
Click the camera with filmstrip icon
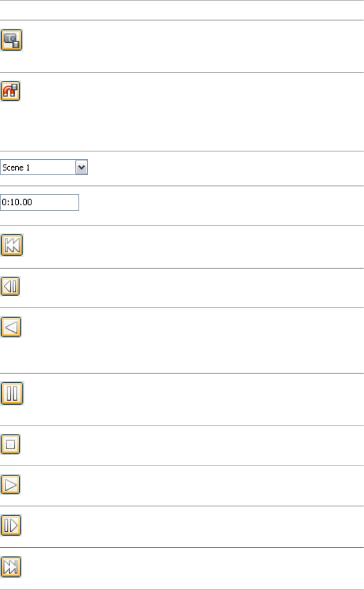tap(11, 41)
